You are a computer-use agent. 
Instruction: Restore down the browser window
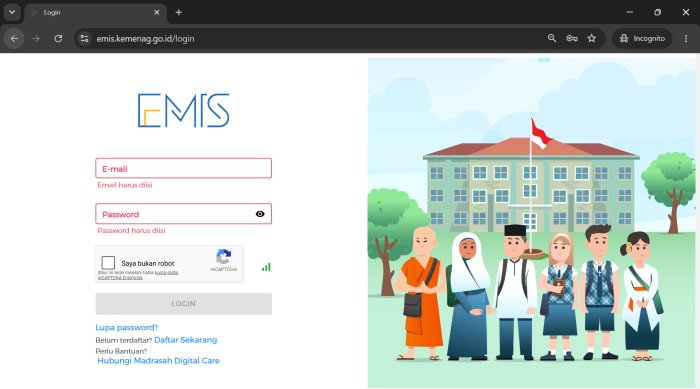coord(657,12)
